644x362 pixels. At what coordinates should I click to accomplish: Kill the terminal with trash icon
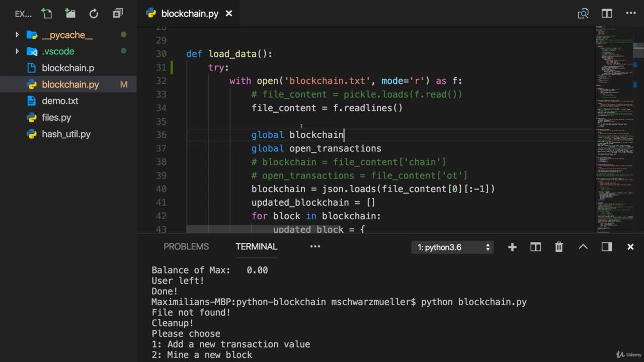(x=559, y=247)
